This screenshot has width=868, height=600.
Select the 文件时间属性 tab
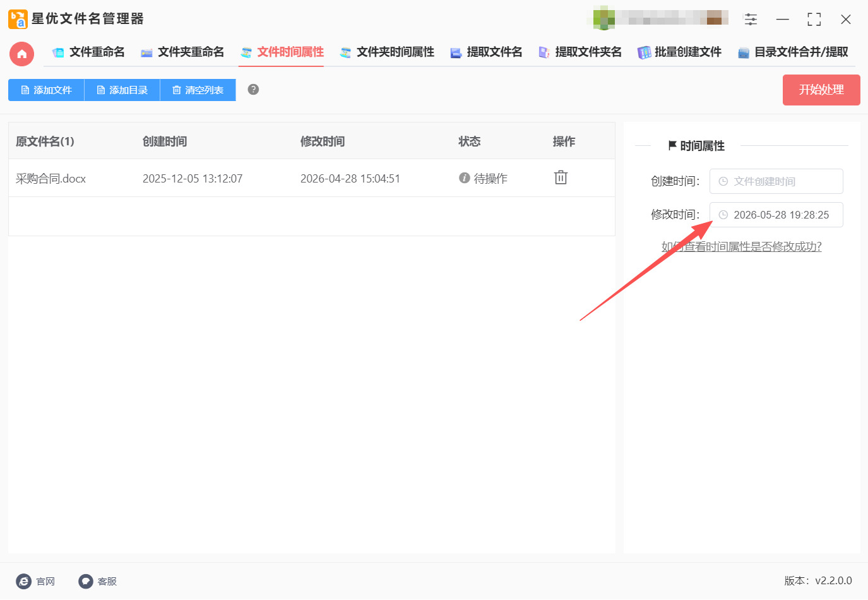tap(282, 52)
